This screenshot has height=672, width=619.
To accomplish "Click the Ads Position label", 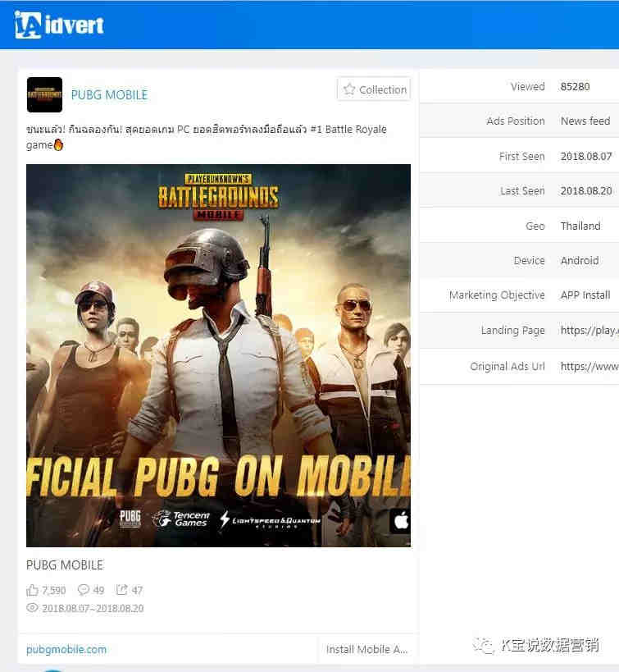I will pos(516,121).
